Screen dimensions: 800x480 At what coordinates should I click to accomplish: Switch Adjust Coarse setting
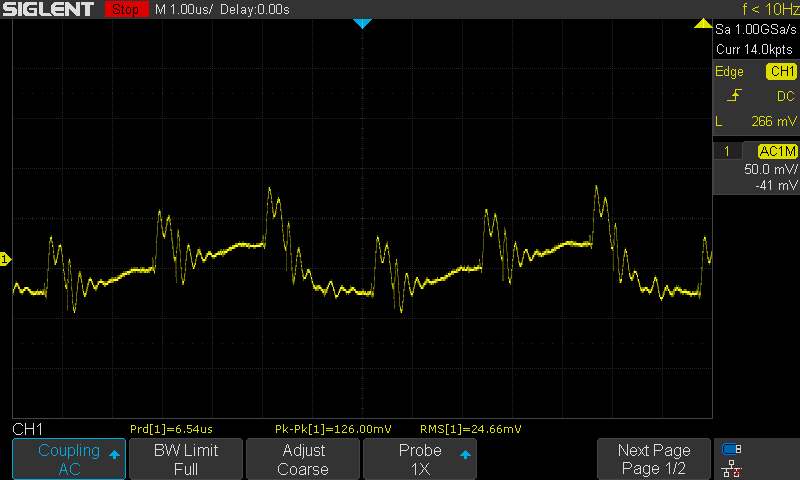pos(303,459)
